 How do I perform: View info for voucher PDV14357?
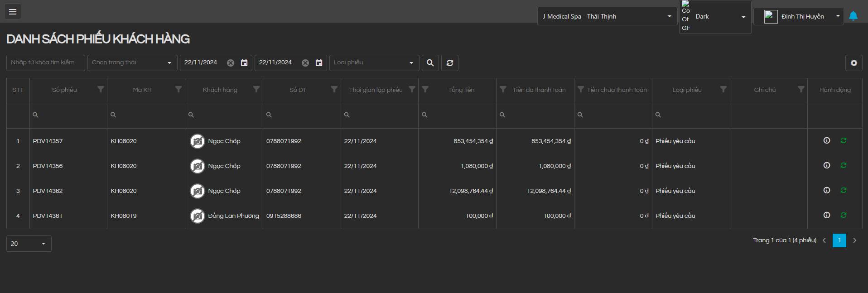click(826, 140)
